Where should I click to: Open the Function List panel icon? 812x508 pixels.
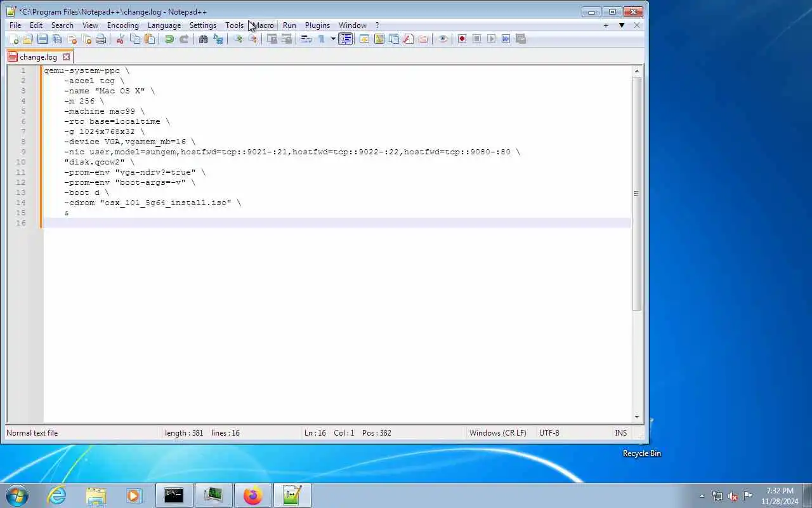pos(409,39)
